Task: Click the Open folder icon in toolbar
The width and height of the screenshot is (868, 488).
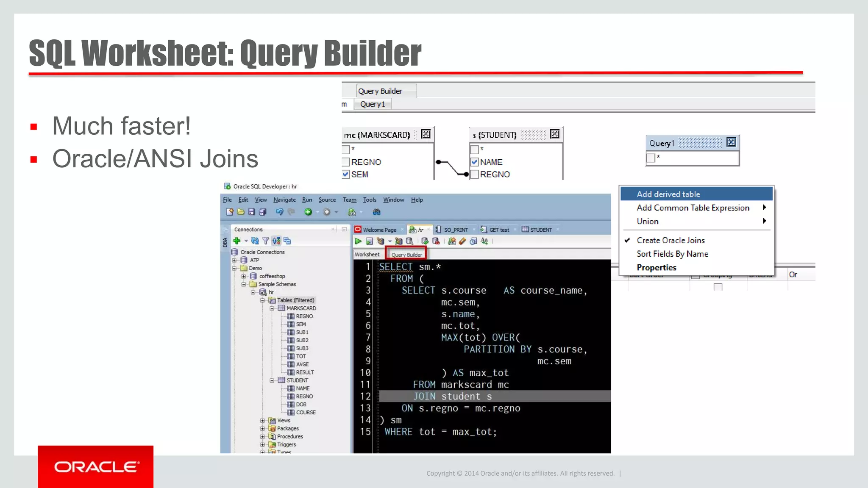Action: click(241, 212)
